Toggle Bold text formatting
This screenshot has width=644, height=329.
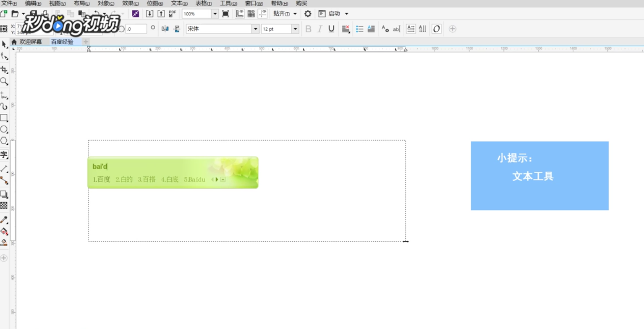click(x=309, y=29)
